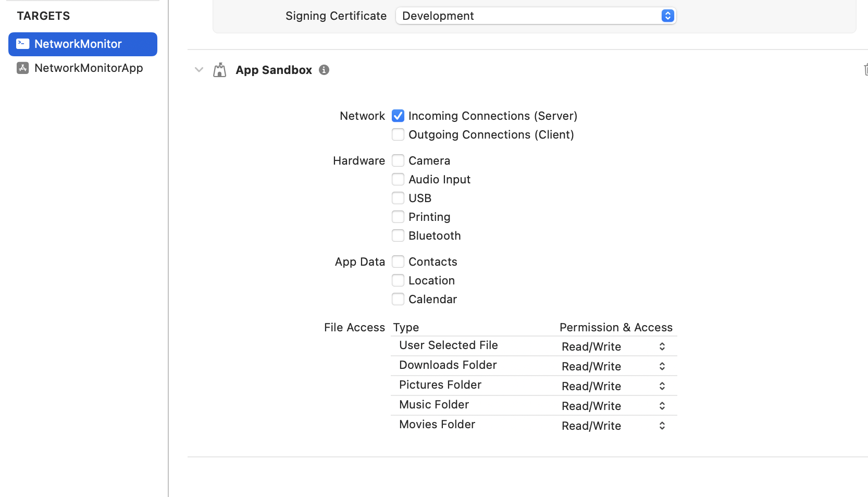Select the Music Folder row
This screenshot has height=497, width=868.
(534, 405)
